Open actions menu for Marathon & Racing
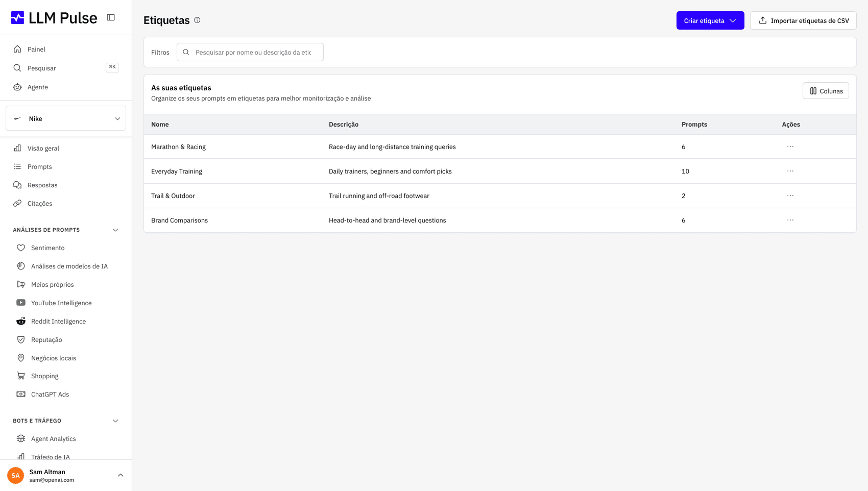This screenshot has height=491, width=868. click(790, 146)
